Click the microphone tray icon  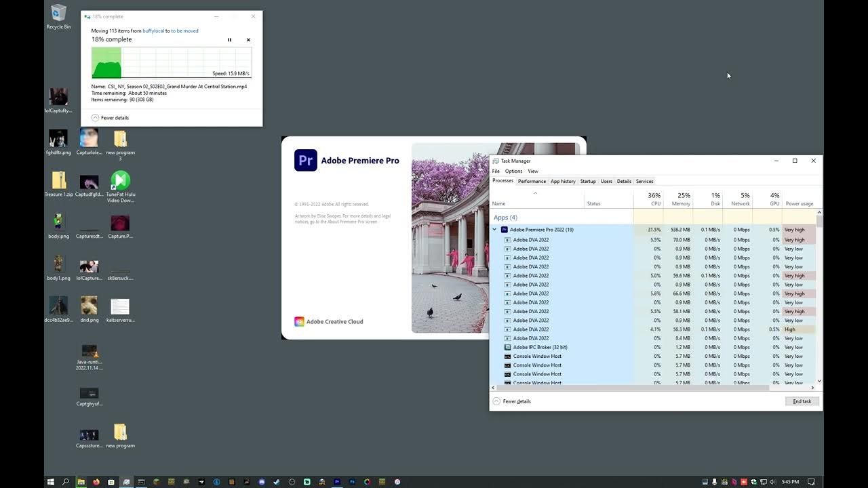coord(714,482)
